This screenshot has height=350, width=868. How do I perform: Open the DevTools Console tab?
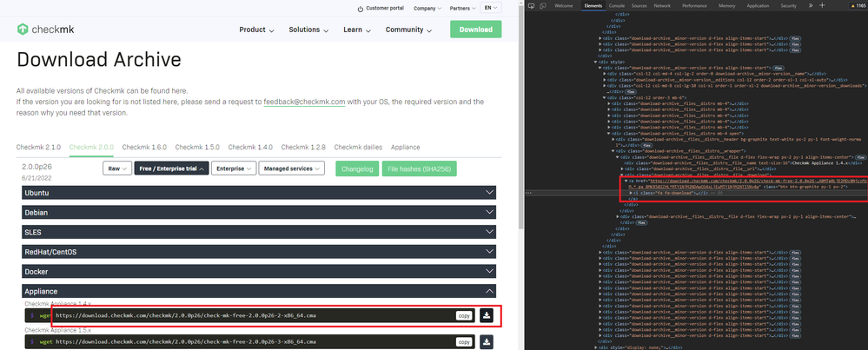coord(617,5)
